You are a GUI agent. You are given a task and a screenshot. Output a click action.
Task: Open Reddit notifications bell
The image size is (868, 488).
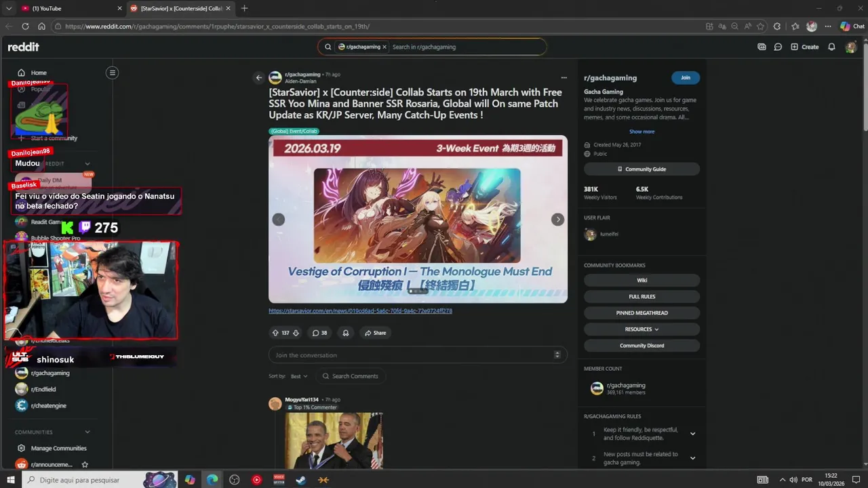click(831, 47)
